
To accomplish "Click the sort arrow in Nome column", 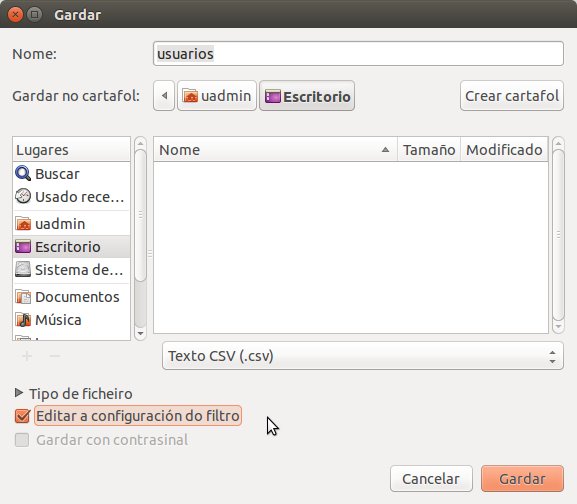I will [385, 149].
